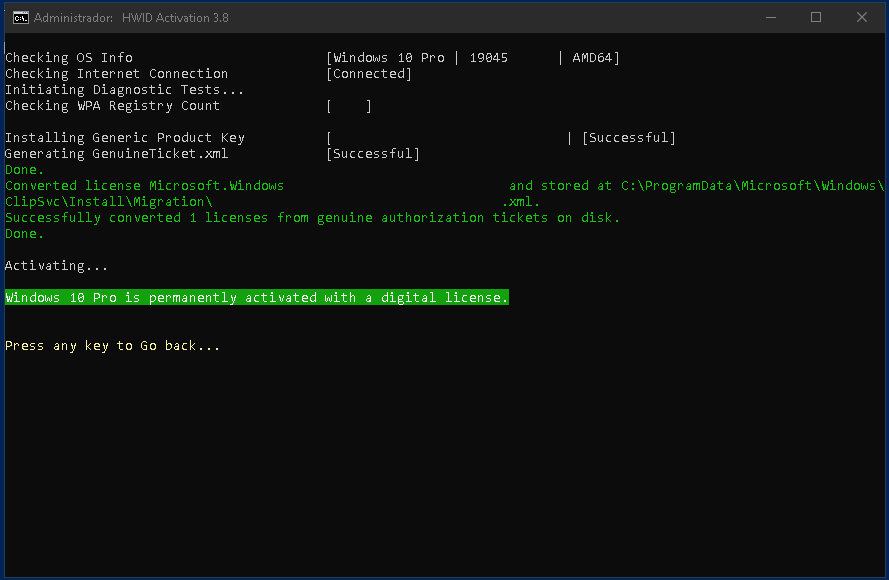Click the "[Connected]" status

point(369,74)
